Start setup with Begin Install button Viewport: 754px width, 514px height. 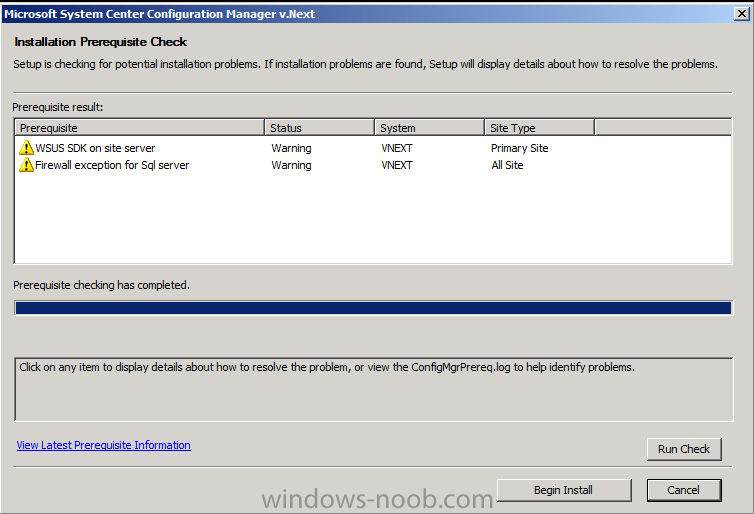564,490
